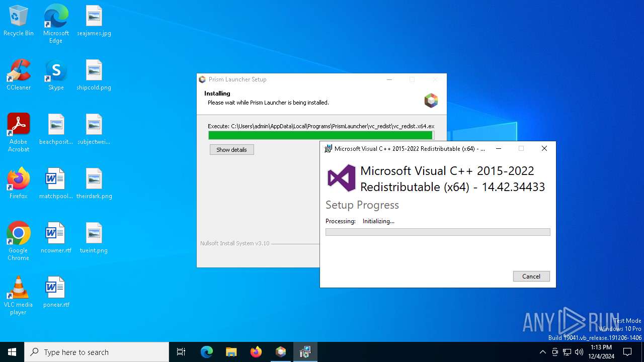Click the Prism Launcher logo in the setup header
The height and width of the screenshot is (362, 644).
pyautogui.click(x=431, y=101)
